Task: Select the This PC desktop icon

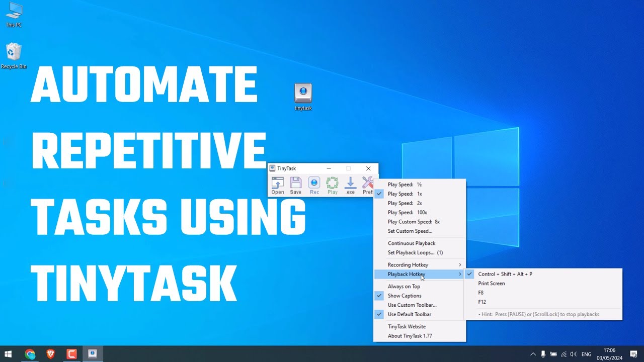Action: click(14, 14)
